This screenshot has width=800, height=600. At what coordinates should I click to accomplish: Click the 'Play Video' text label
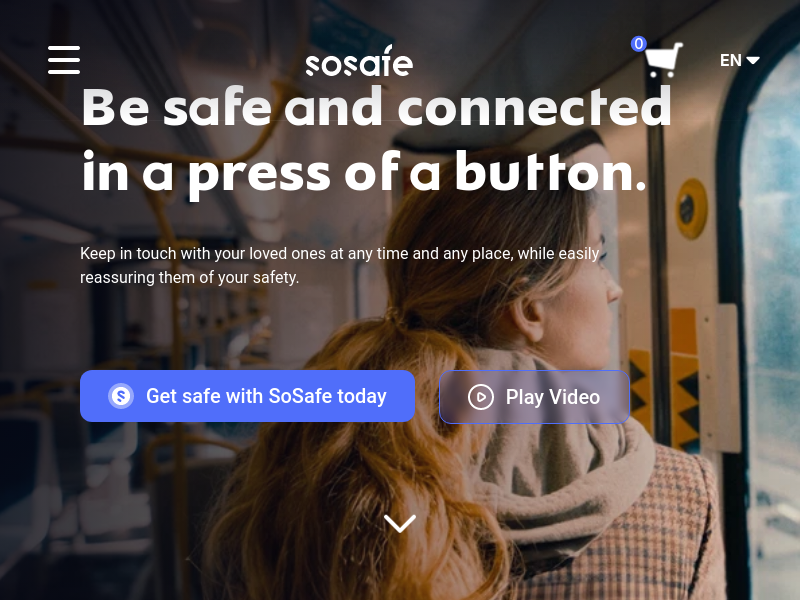click(553, 397)
